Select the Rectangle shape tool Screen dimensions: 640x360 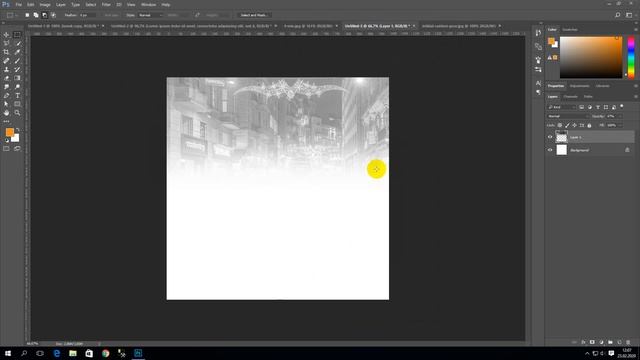(17, 104)
